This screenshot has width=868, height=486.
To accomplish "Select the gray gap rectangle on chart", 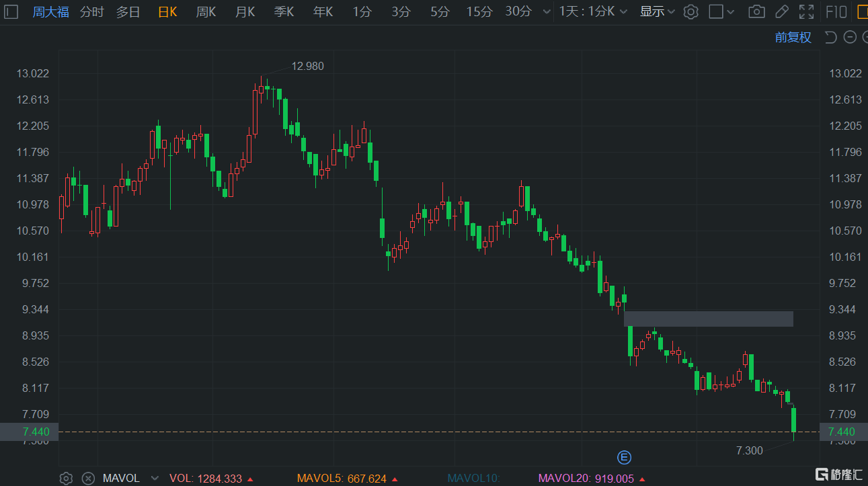I will (709, 319).
